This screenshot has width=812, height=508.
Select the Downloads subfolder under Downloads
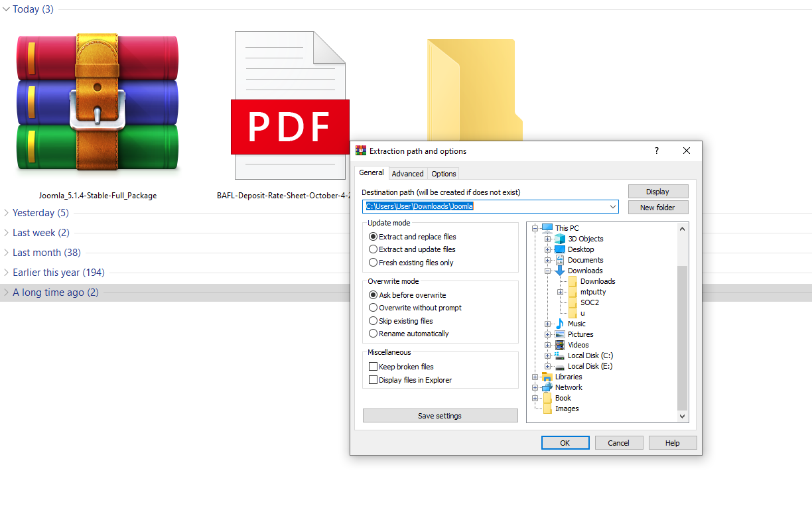coord(598,281)
